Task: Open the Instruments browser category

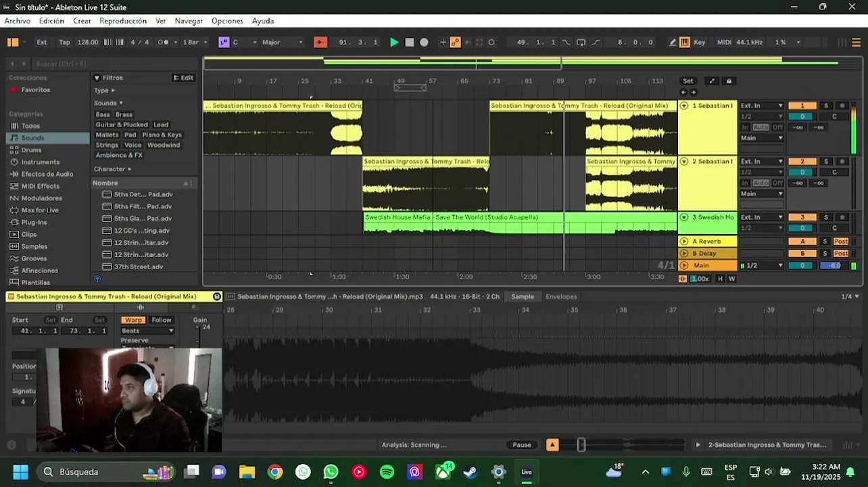Action: [x=41, y=162]
